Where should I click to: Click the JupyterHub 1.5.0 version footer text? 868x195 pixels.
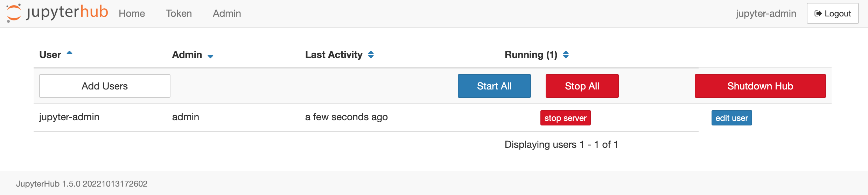[x=82, y=184]
